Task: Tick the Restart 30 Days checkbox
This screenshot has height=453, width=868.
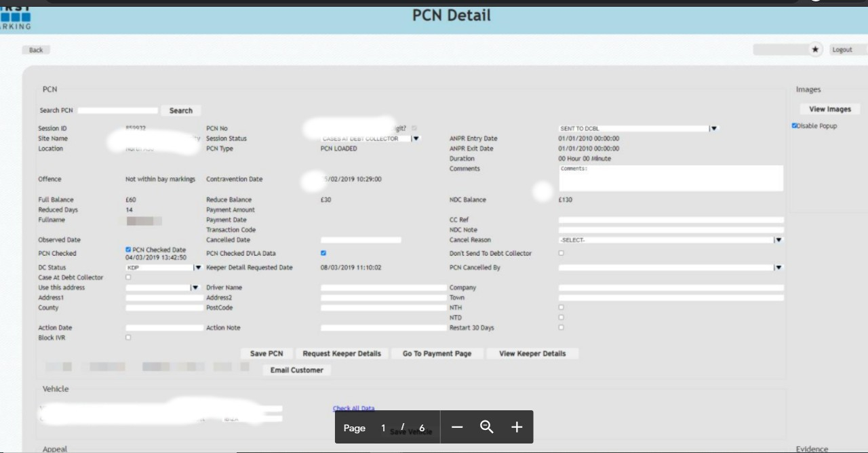Action: click(561, 328)
